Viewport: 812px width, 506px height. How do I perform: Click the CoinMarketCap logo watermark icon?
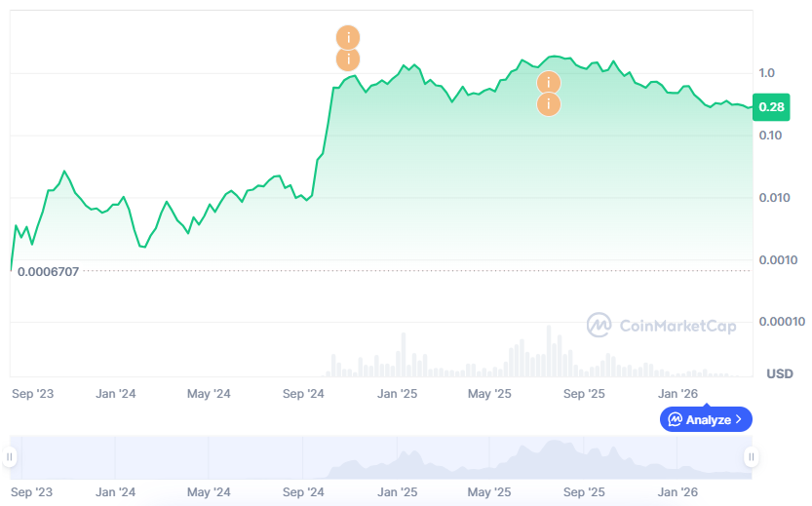click(x=599, y=325)
